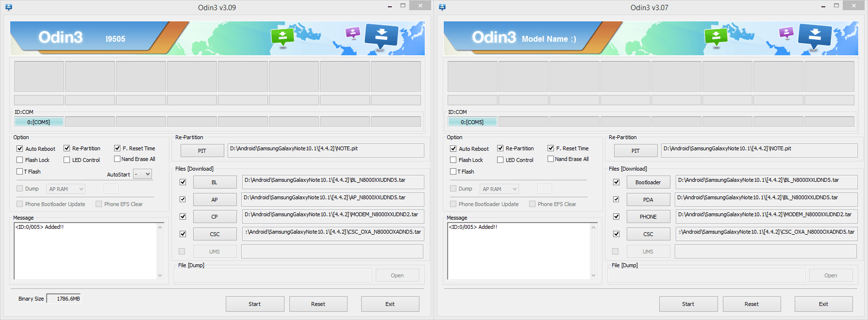
Task: Toggle F. Reset Time in Odin3 v3.07
Action: (551, 148)
